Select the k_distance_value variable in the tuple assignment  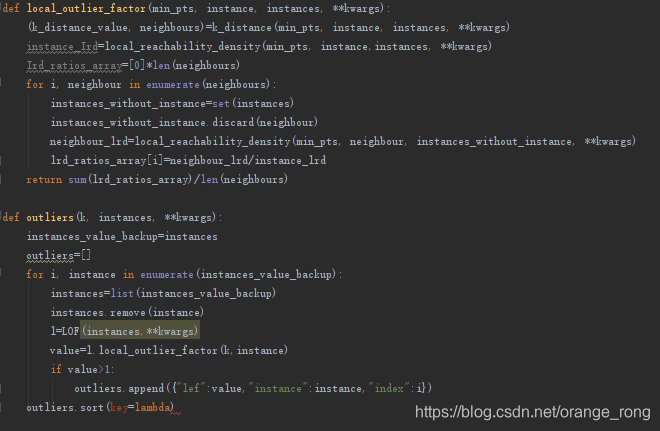click(80, 27)
